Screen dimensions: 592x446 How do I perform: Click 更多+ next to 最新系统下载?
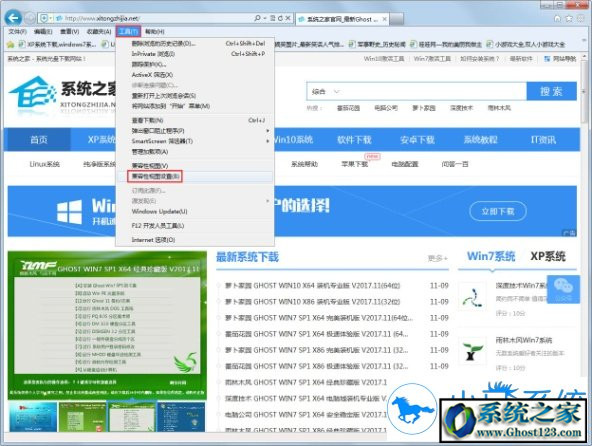point(438,258)
